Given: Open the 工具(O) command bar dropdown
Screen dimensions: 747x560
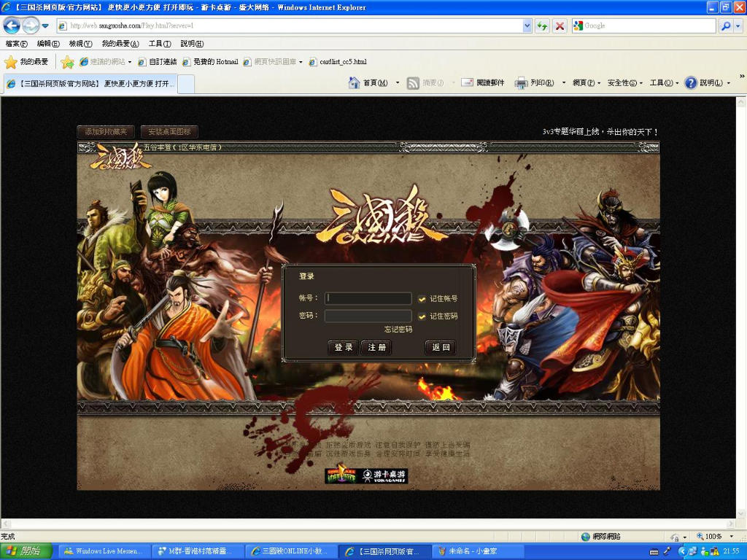Looking at the screenshot, I should [x=664, y=83].
